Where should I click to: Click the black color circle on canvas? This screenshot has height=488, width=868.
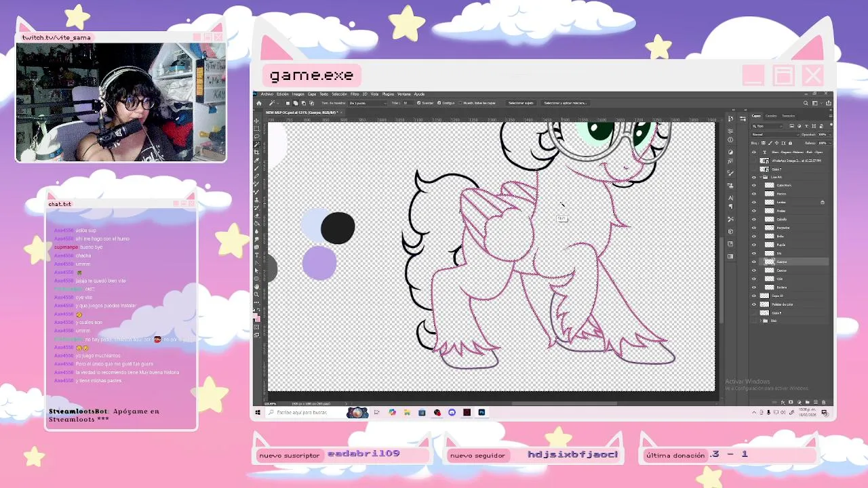tap(338, 228)
